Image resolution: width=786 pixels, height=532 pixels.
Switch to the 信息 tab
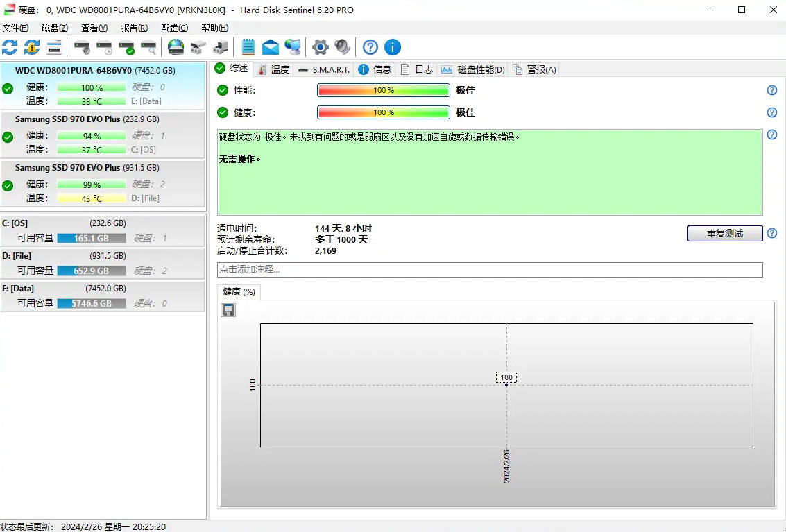[x=375, y=69]
